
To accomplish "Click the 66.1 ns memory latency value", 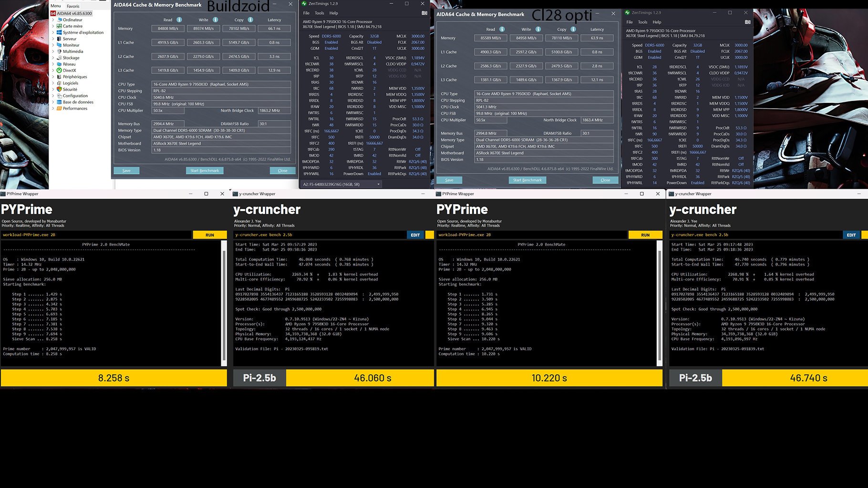I will pos(274,29).
